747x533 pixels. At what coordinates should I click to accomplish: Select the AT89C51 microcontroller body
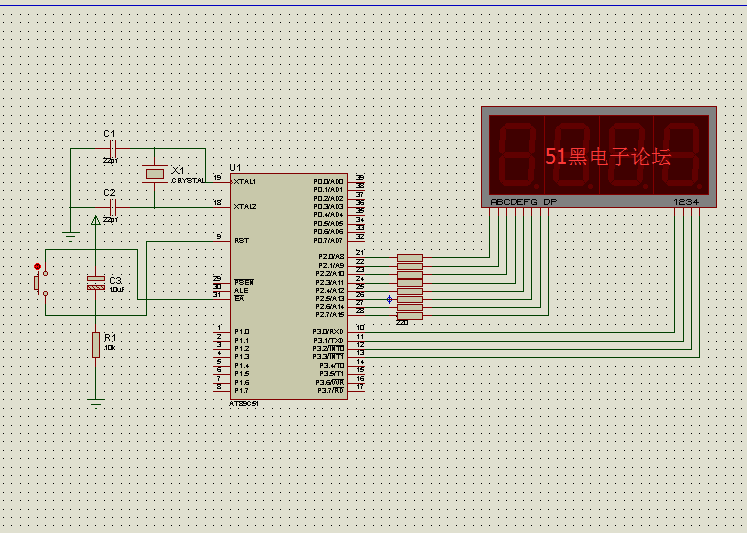coord(289,286)
